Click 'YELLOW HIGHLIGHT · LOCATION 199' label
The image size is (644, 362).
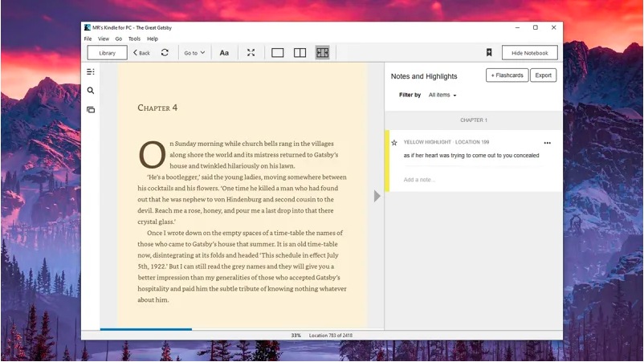[x=446, y=142]
